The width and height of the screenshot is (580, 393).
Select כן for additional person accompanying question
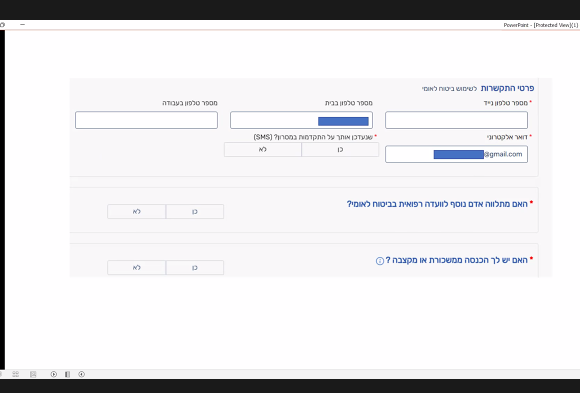point(195,212)
